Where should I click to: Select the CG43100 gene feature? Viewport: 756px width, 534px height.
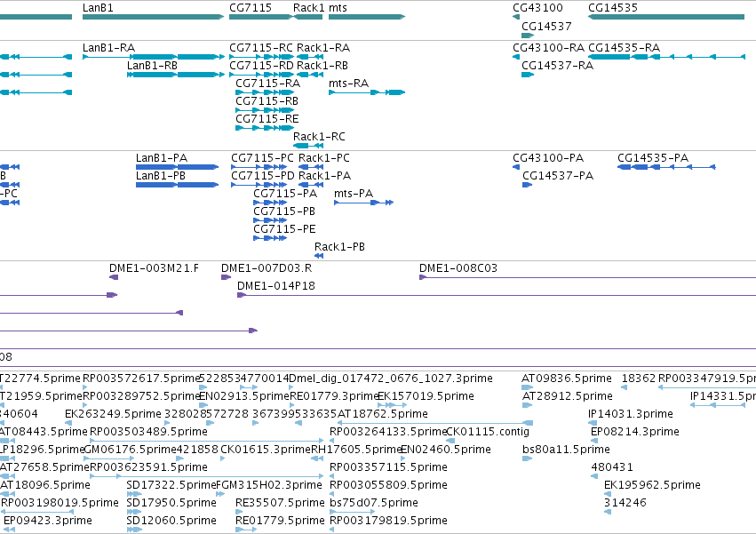(516, 17)
